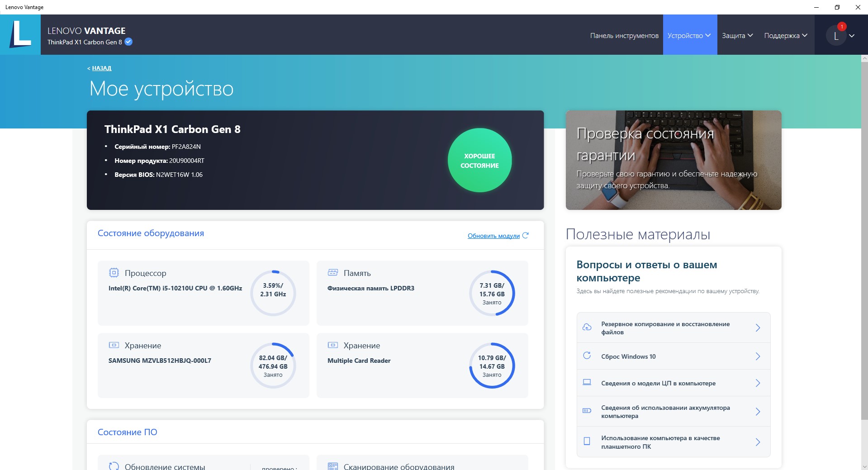This screenshot has width=868, height=470.
Task: Minimize the Lenovo Vantage window
Action: pyautogui.click(x=816, y=7)
